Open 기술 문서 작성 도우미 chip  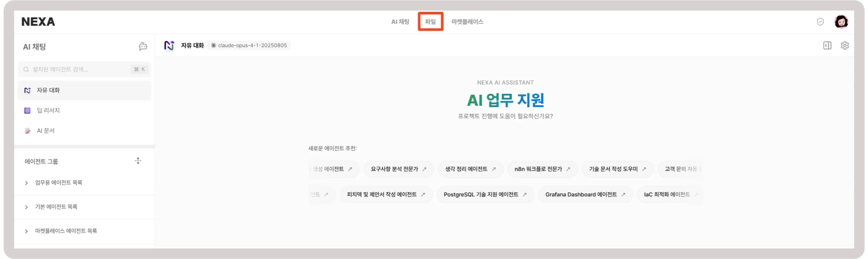tap(618, 169)
